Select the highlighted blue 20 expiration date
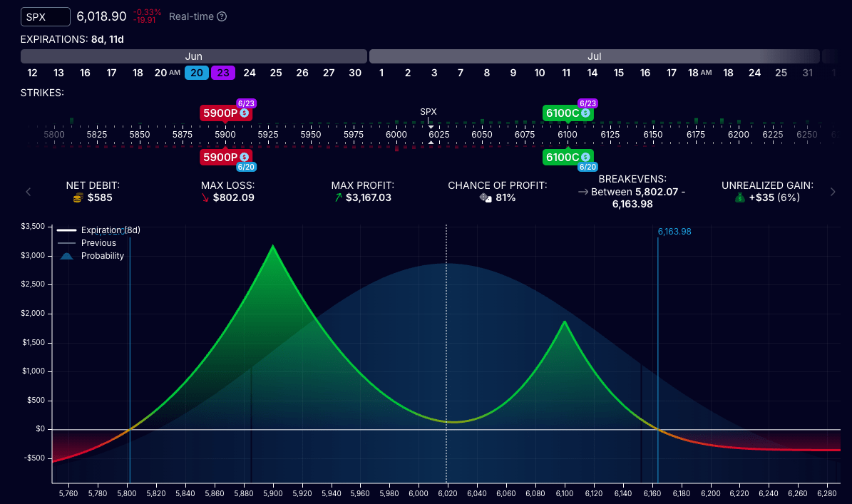Viewport: 852px width, 504px height. (x=196, y=73)
